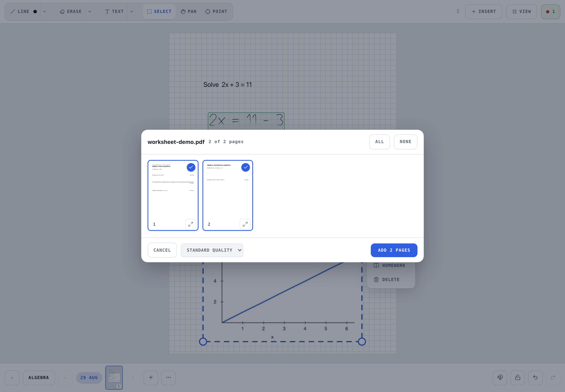Screen dimensions: 565x392
Task: Select the Line drawing tool
Action: click(20, 12)
